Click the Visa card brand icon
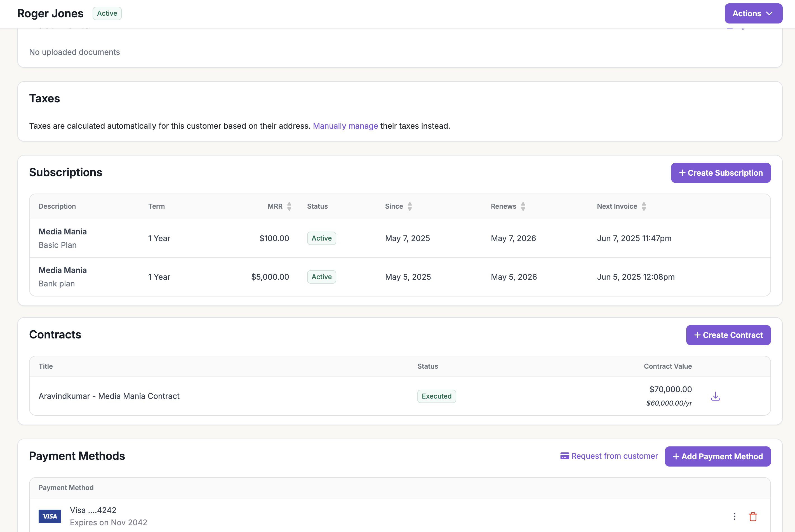Image resolution: width=795 pixels, height=532 pixels. [50, 516]
